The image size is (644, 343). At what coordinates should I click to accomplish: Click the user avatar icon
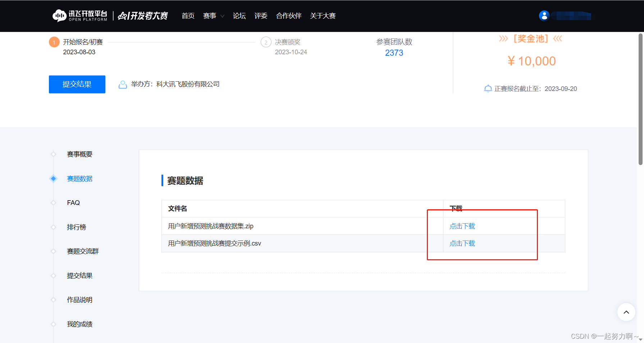click(544, 16)
